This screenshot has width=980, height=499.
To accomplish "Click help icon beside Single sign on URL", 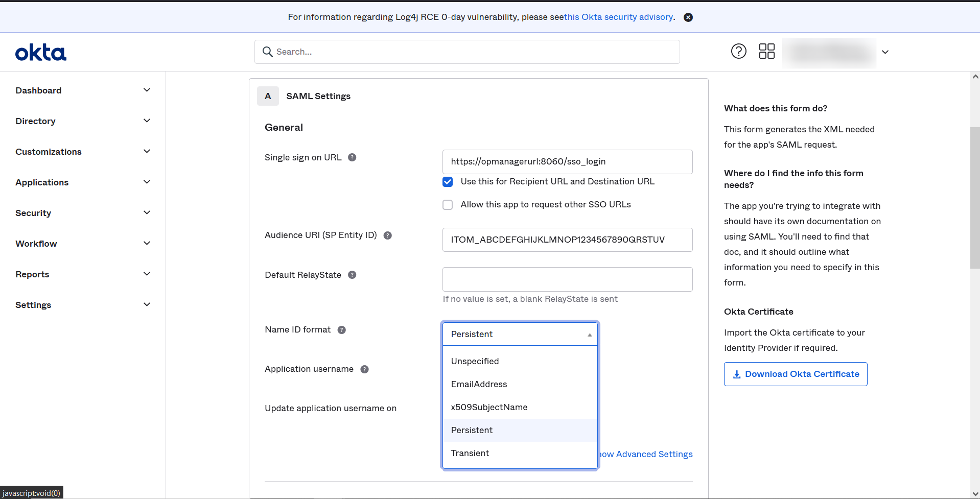I will tap(352, 157).
